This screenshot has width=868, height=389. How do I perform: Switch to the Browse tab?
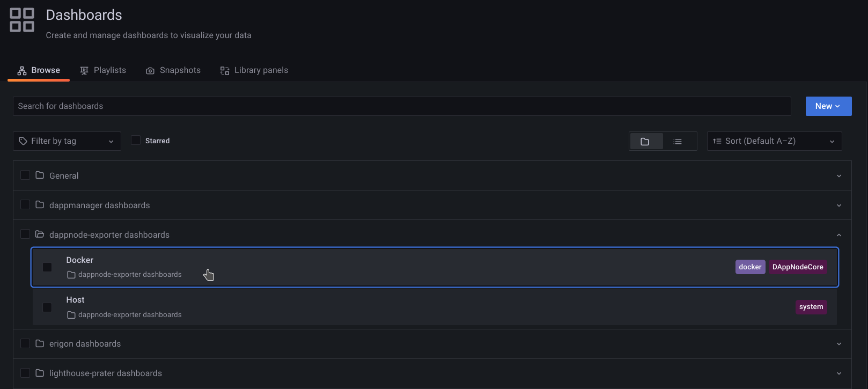pyautogui.click(x=39, y=70)
